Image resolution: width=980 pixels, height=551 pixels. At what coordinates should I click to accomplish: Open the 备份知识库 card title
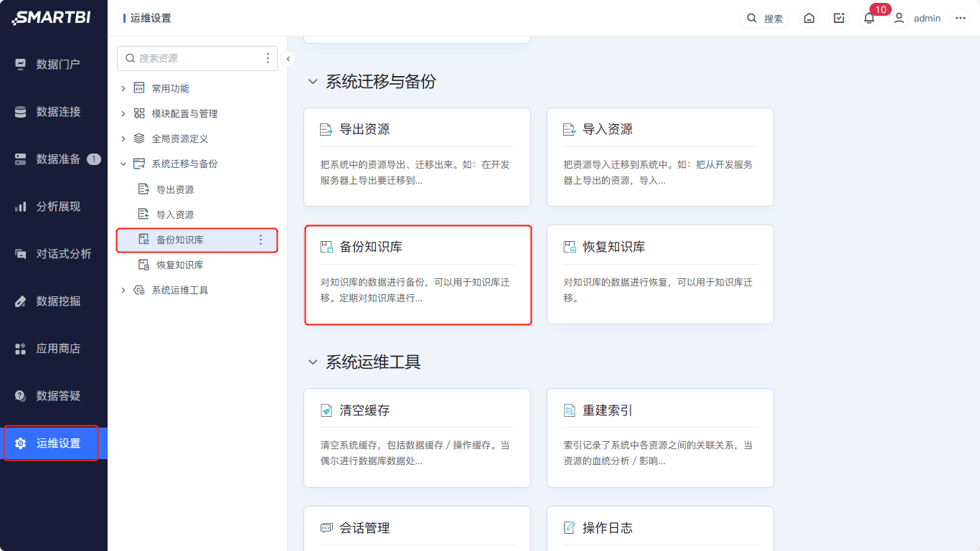click(x=371, y=247)
